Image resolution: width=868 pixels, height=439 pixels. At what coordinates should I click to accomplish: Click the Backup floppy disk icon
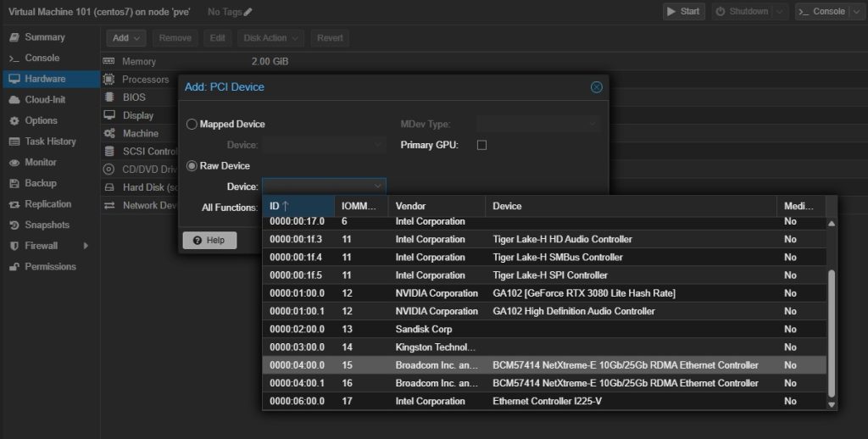(x=14, y=183)
